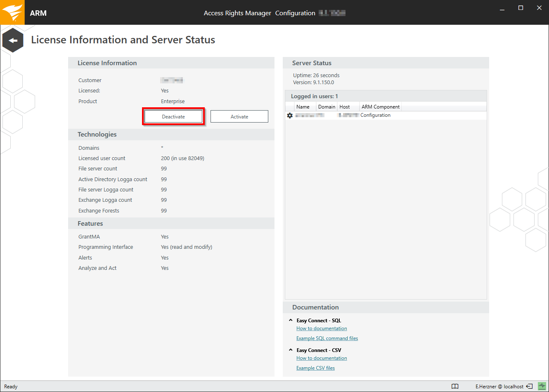Open CSV How to documentation link
549x392 pixels.
322,358
